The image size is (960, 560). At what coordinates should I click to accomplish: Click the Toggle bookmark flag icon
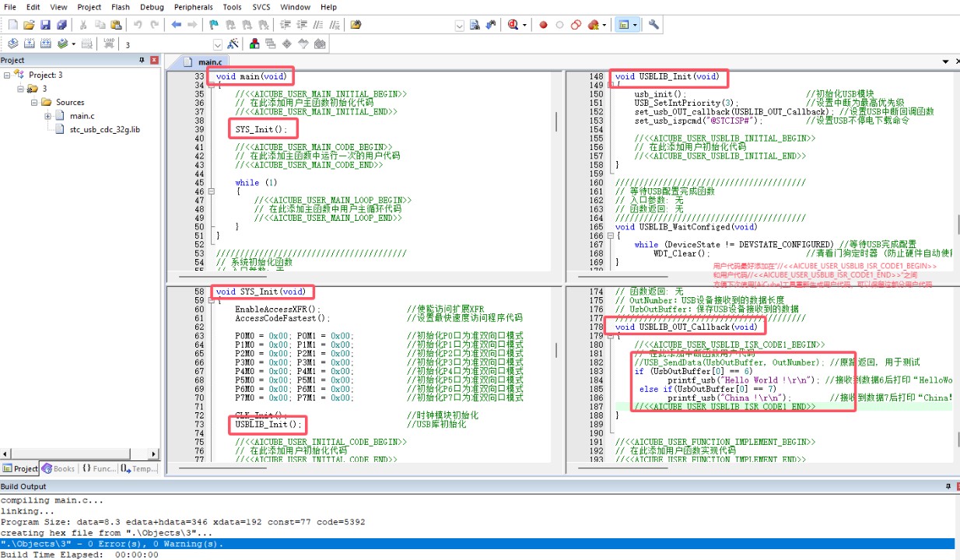pyautogui.click(x=213, y=25)
